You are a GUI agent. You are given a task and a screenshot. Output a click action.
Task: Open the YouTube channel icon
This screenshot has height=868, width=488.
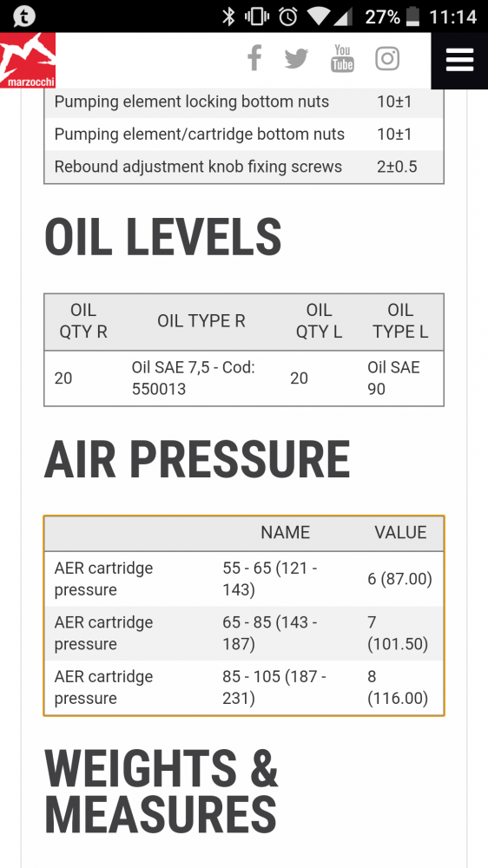coord(342,59)
